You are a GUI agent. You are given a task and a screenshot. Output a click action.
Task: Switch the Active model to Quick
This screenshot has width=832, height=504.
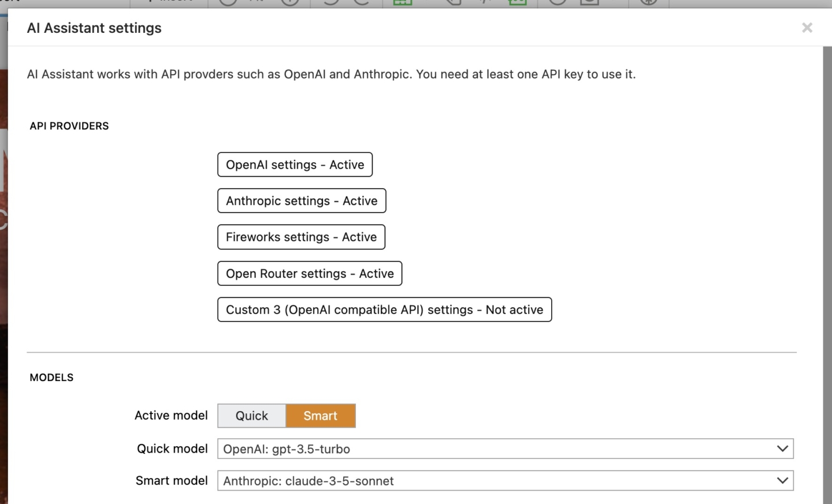[x=251, y=416]
